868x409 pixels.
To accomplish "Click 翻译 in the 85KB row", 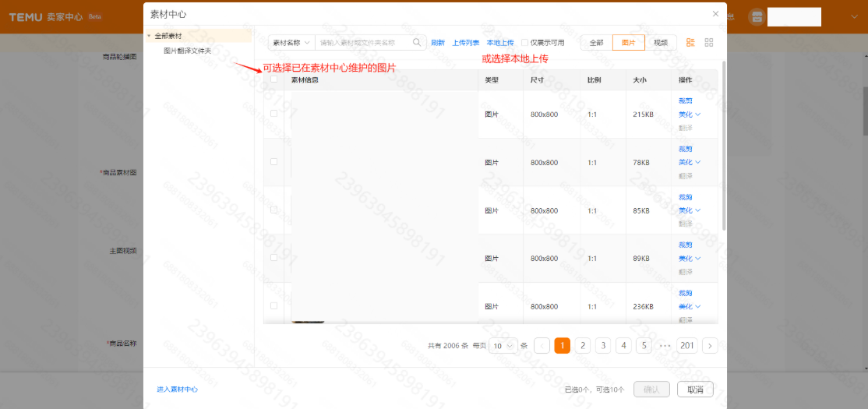I will pos(686,224).
